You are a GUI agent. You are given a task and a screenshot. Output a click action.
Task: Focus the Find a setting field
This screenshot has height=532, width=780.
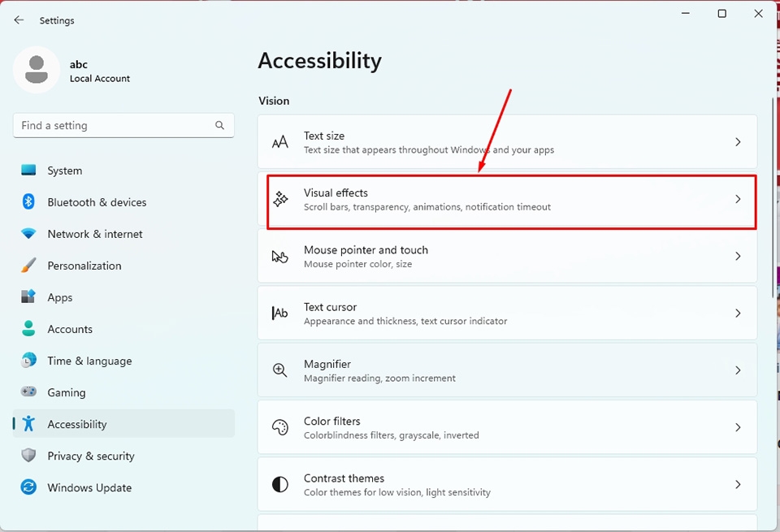point(114,125)
